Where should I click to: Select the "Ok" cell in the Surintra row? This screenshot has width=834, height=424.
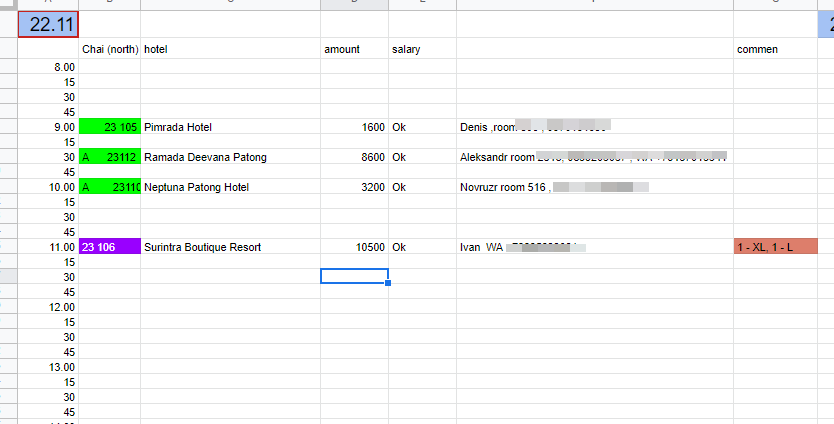(422, 247)
